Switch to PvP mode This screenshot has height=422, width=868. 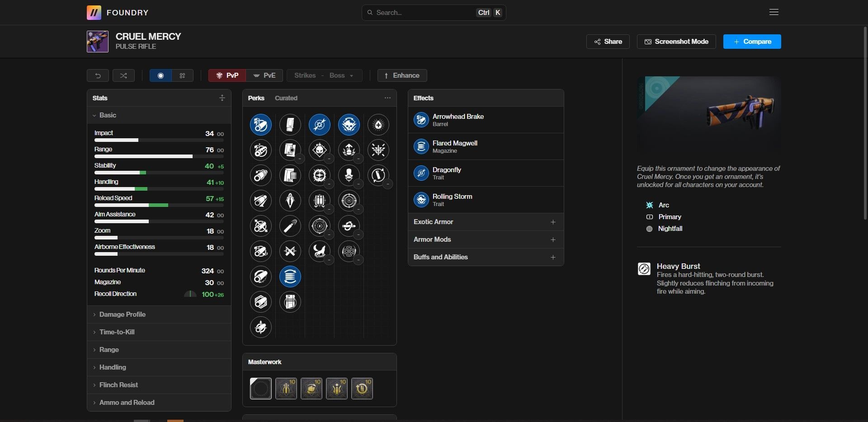pos(227,75)
